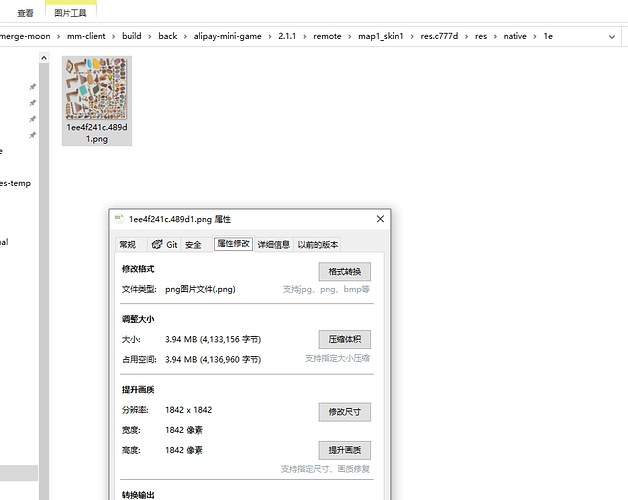Click the file icon in dialog title bar
The width and height of the screenshot is (628, 500).
[x=119, y=219]
